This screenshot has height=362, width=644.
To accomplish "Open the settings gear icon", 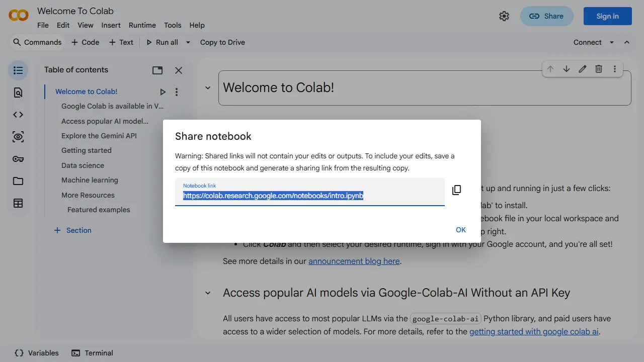I will 504,16.
